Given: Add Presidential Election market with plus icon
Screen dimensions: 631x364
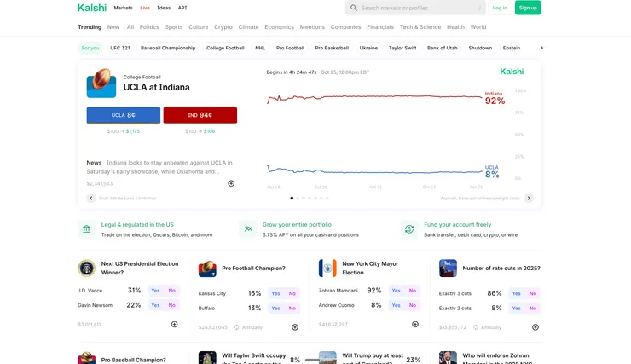Looking at the screenshot, I should click(x=174, y=324).
